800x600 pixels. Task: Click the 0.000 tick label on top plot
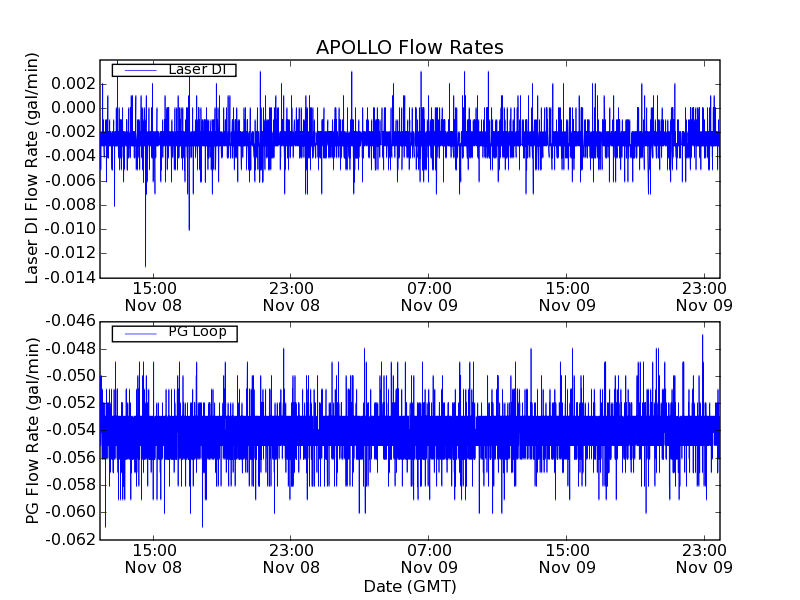73,108
